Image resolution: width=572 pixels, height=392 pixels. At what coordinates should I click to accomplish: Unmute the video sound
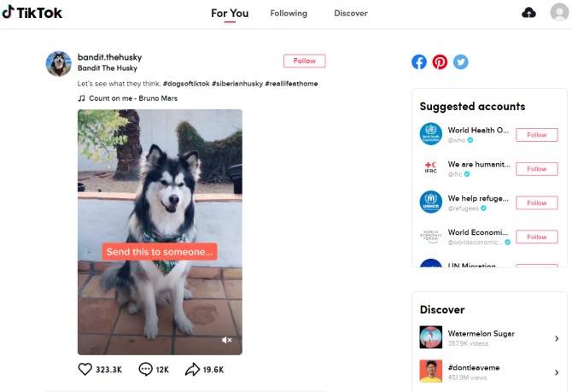(226, 340)
